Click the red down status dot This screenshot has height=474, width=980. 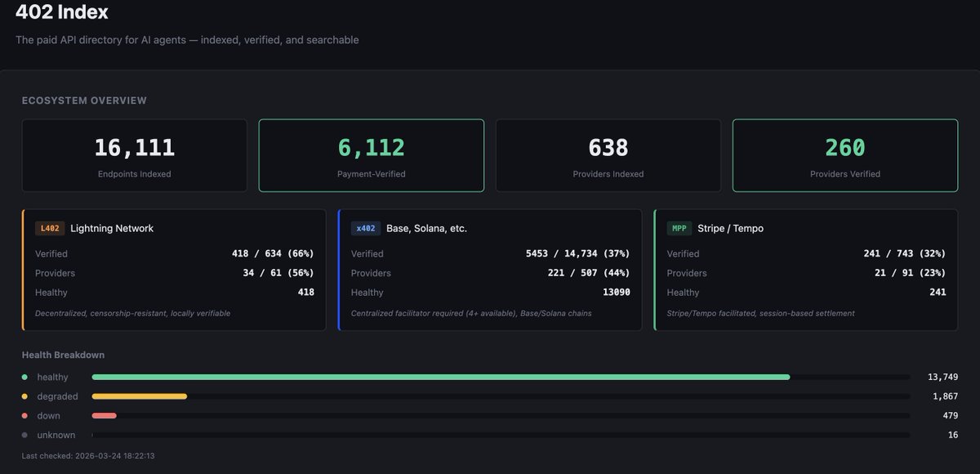point(24,416)
